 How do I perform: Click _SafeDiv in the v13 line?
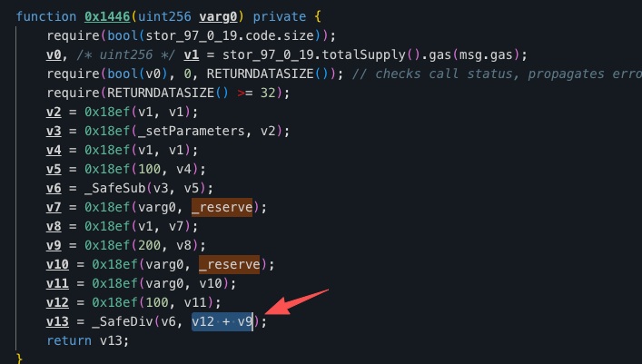pyautogui.click(x=123, y=321)
